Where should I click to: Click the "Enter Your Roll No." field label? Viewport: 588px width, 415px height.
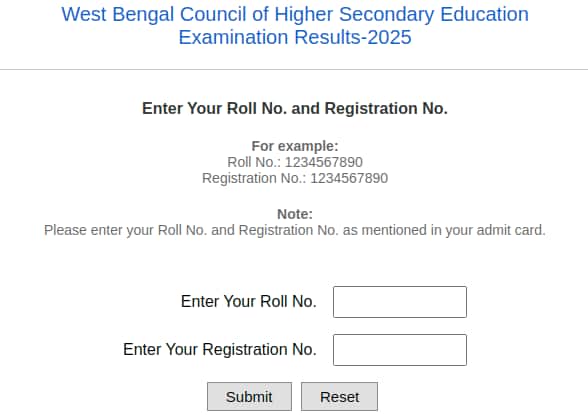click(249, 301)
